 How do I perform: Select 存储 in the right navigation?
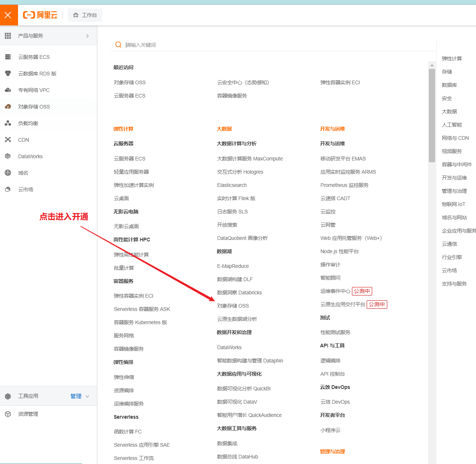[x=447, y=71]
